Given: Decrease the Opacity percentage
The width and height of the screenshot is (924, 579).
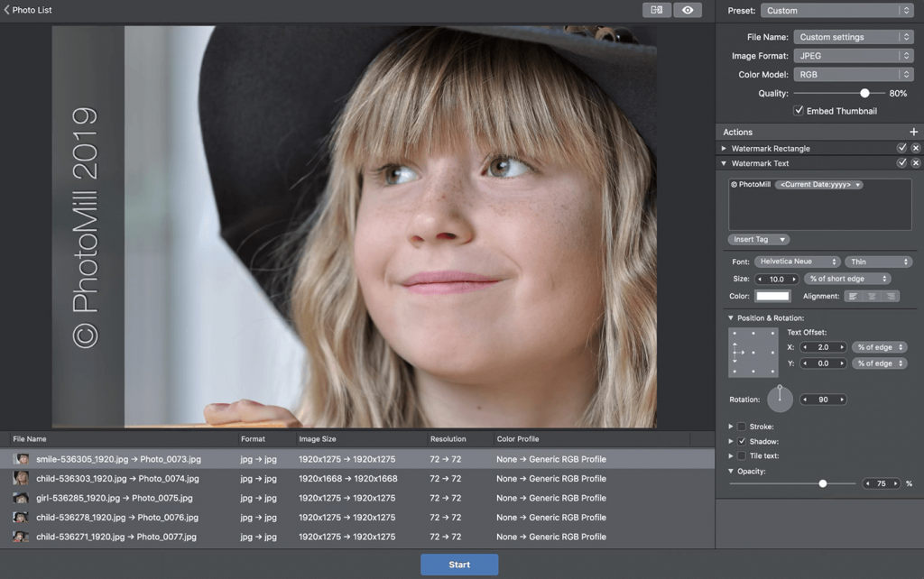Looking at the screenshot, I should [867, 483].
